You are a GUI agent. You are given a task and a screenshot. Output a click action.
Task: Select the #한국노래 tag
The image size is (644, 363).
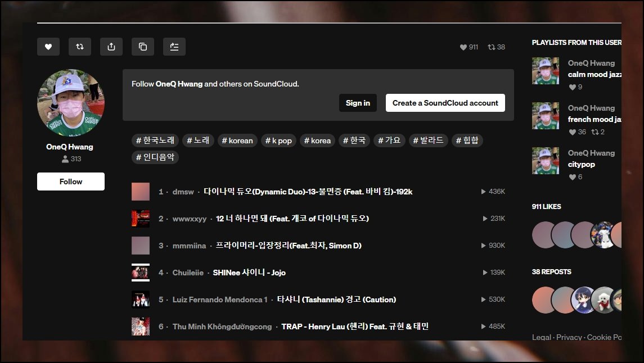[155, 140]
